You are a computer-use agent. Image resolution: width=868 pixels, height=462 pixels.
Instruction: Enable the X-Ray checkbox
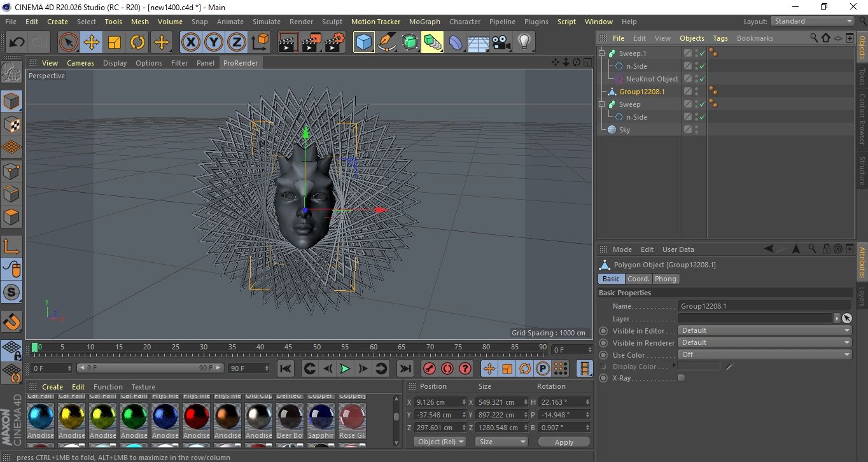click(682, 378)
